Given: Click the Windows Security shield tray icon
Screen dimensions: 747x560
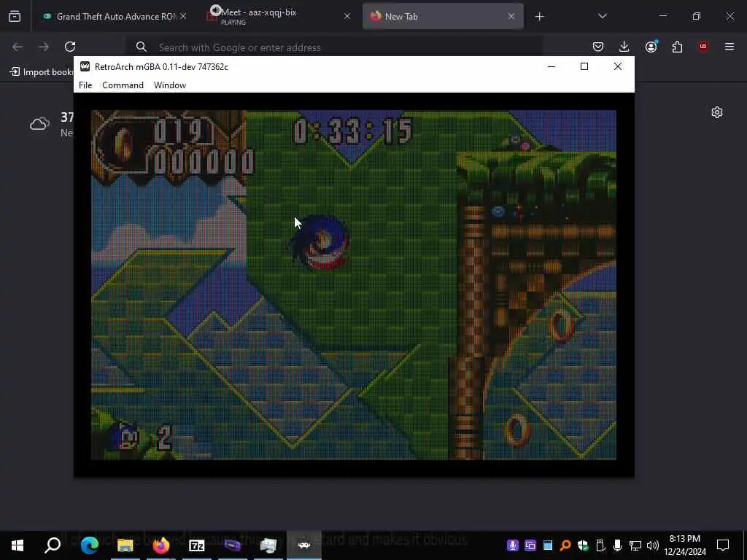Looking at the screenshot, I should tap(583, 545).
